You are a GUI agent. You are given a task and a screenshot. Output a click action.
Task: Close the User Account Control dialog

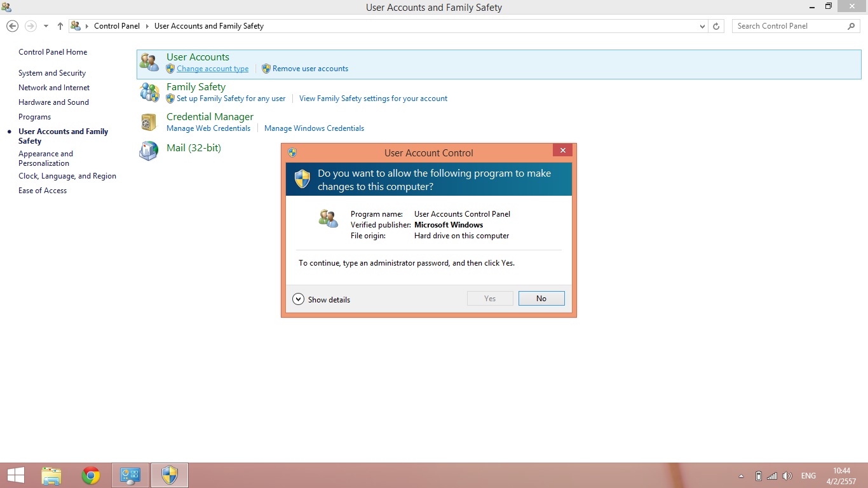click(562, 150)
